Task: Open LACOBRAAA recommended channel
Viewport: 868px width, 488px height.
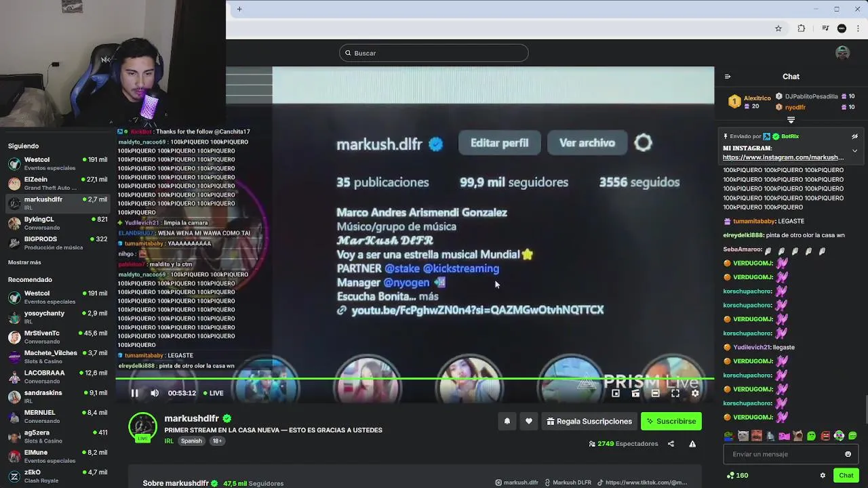Action: click(x=58, y=376)
